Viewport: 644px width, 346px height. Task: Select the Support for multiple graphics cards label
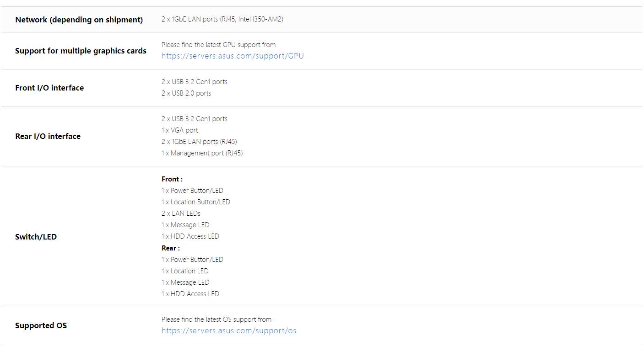(81, 51)
